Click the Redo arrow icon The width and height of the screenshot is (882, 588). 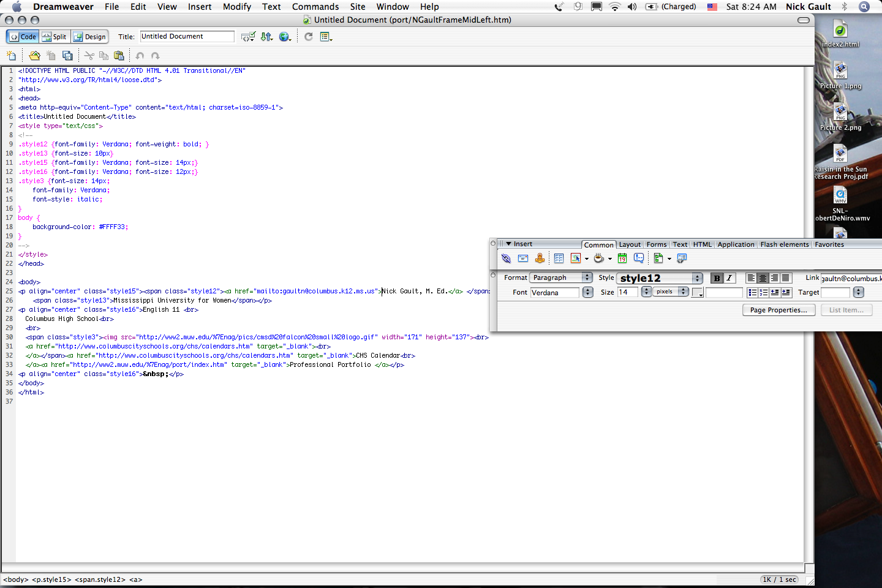[156, 56]
